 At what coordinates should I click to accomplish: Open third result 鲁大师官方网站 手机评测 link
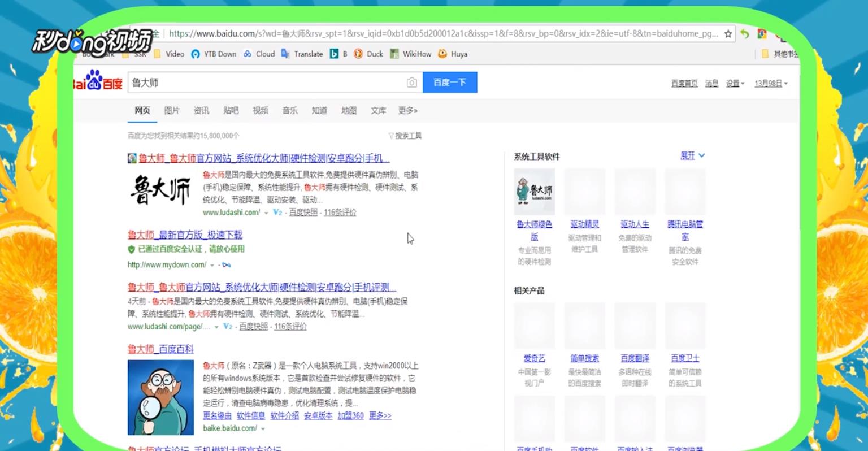click(262, 287)
